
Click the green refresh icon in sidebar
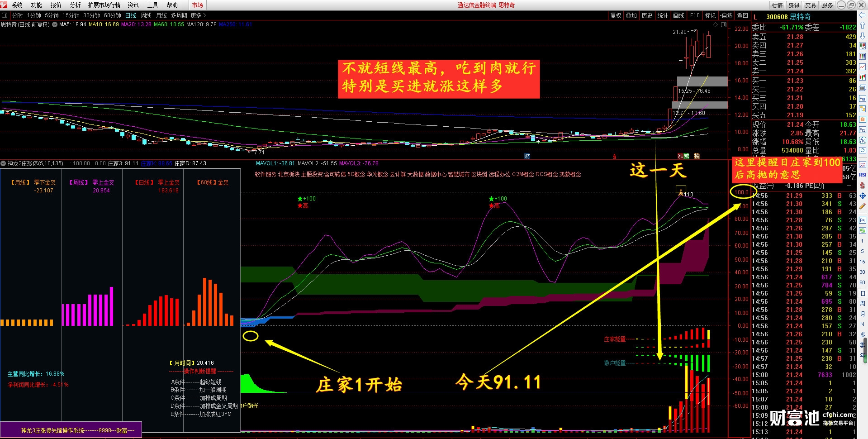pyautogui.click(x=863, y=230)
